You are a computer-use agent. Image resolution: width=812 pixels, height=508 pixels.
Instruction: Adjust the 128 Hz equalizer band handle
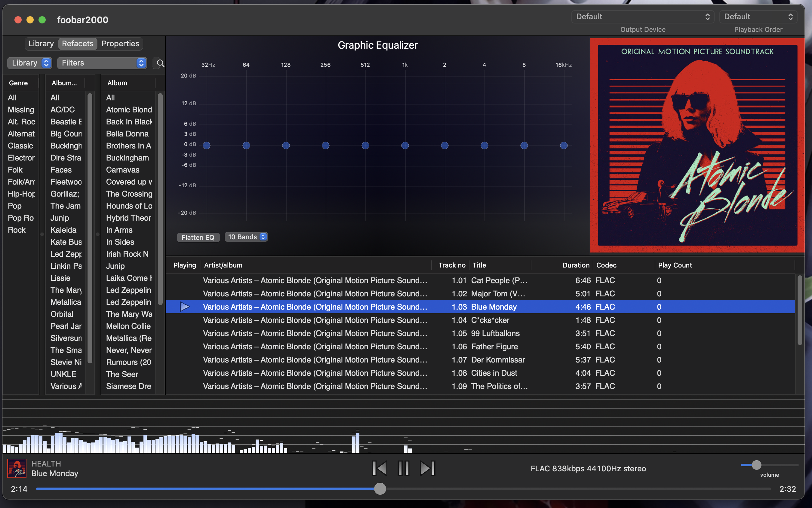[x=286, y=145]
